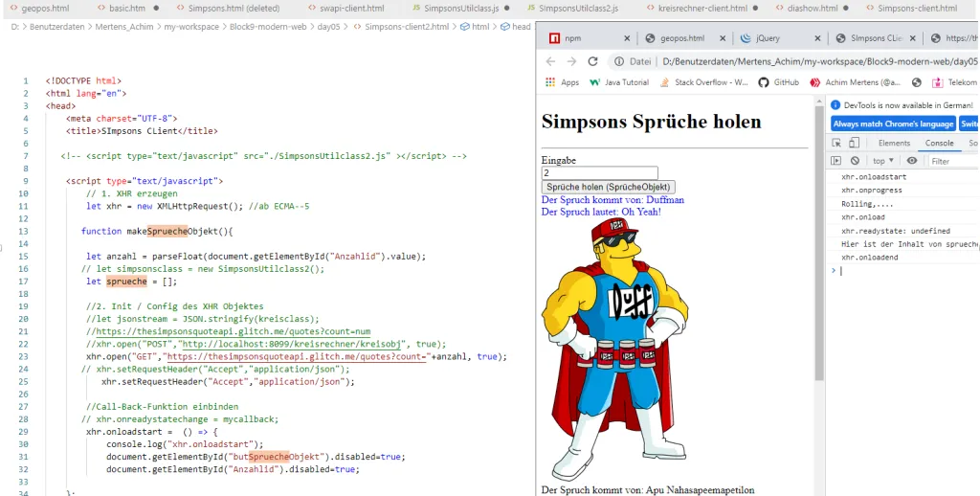Click Sprüche holen (SprücheObjekt) button
The height and width of the screenshot is (496, 980).
coord(608,187)
